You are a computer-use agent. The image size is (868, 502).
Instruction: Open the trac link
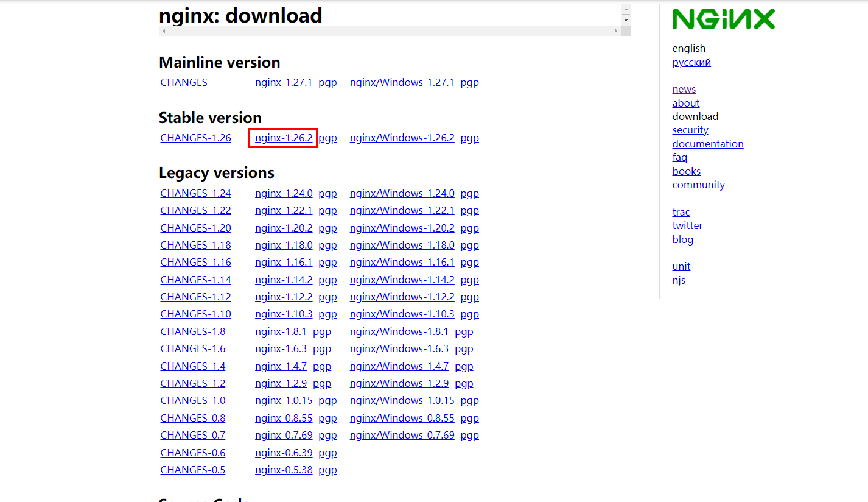click(681, 212)
